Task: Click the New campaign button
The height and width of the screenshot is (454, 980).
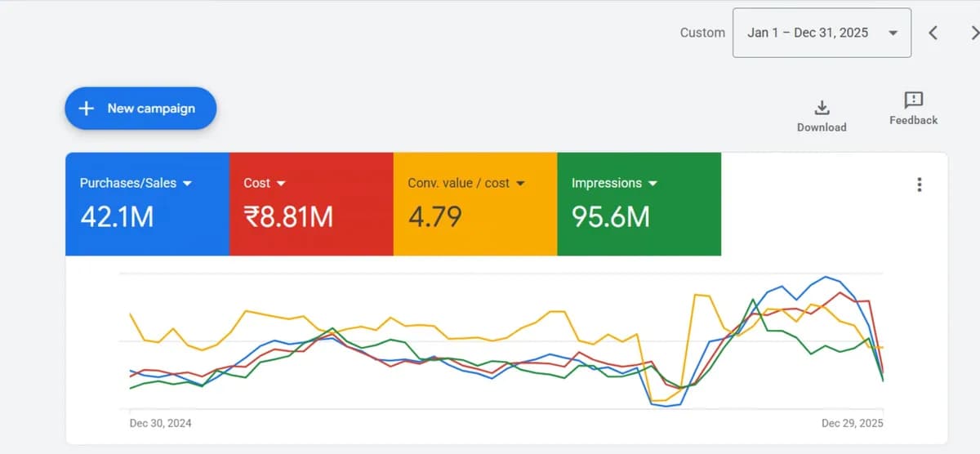Action: tap(140, 109)
